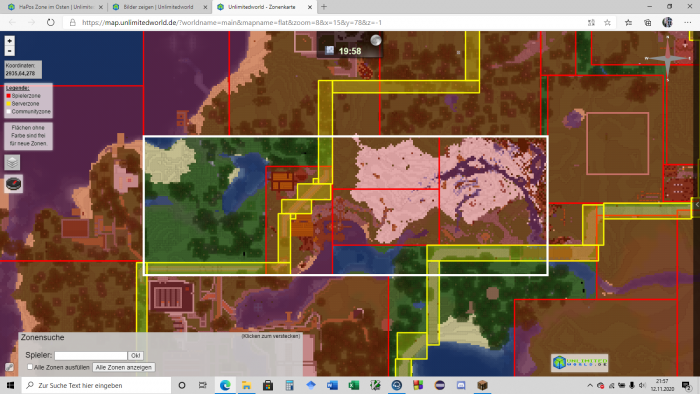Show hidden system tray icons chevron
This screenshot has width=700, height=394.
pos(590,385)
